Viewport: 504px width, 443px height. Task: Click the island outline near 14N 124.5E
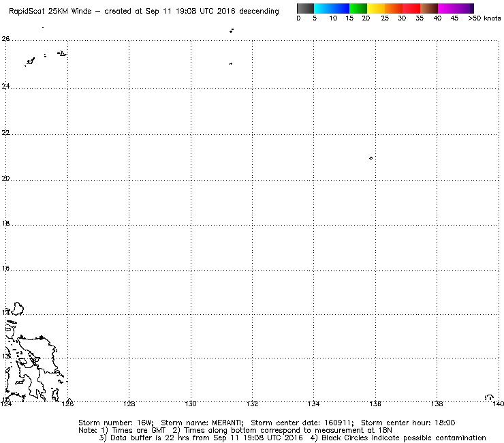(18, 309)
